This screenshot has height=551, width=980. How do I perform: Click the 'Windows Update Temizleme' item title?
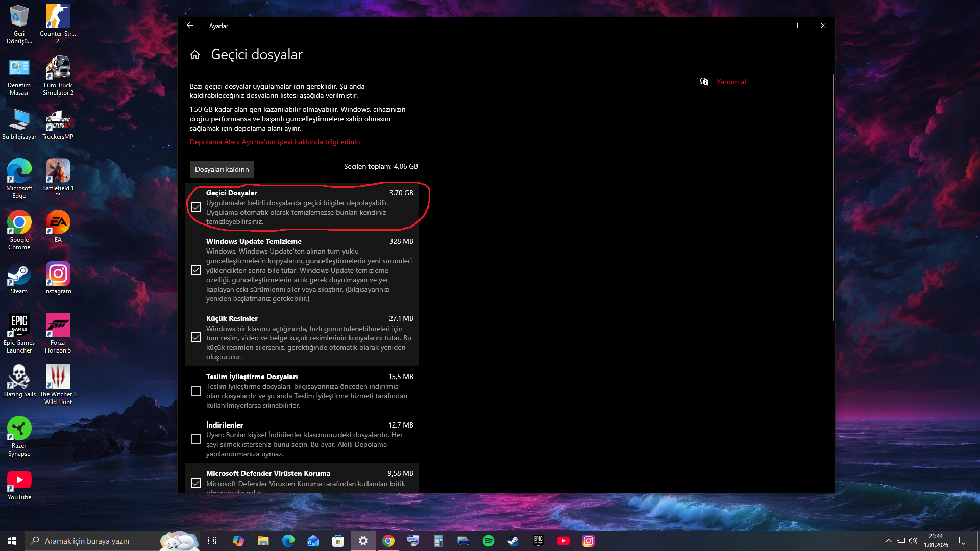point(254,241)
